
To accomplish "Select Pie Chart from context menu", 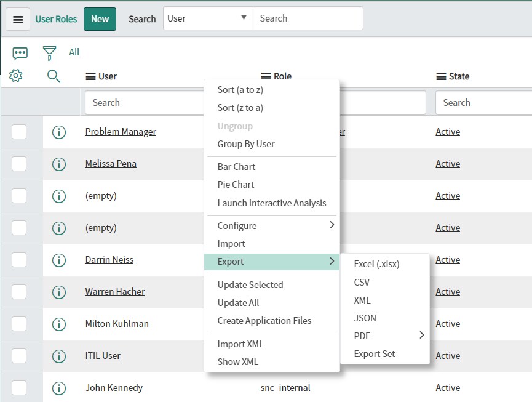I will (236, 185).
